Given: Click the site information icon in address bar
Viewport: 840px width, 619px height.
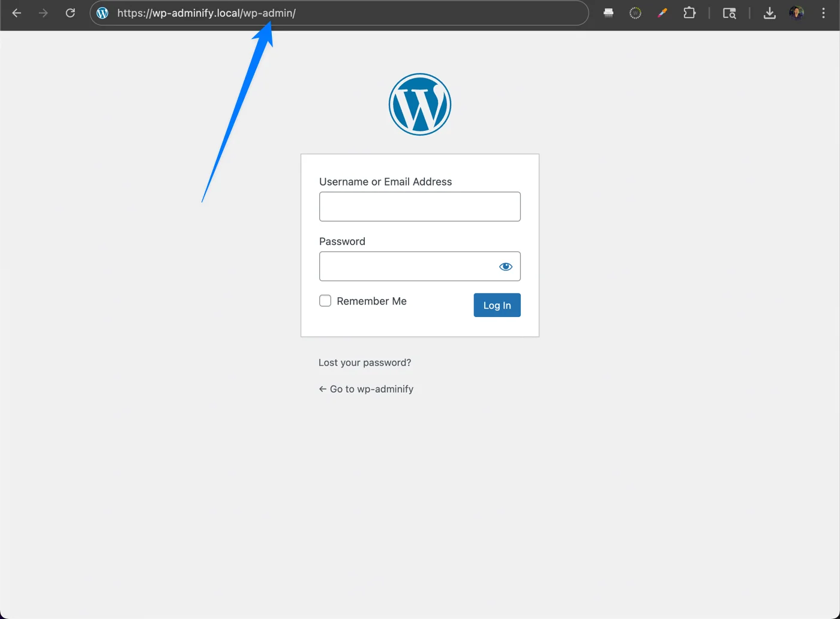Looking at the screenshot, I should coord(102,13).
